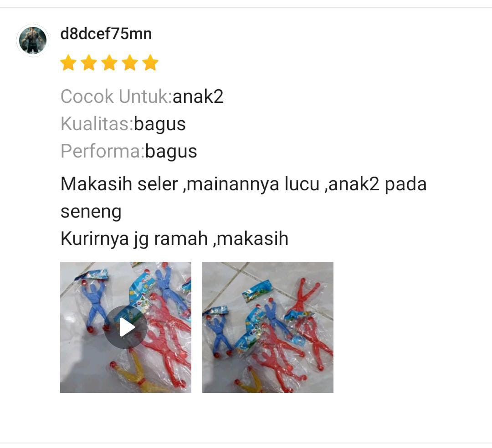This screenshot has width=492, height=448.
Task: Play the review video
Action: [126, 327]
